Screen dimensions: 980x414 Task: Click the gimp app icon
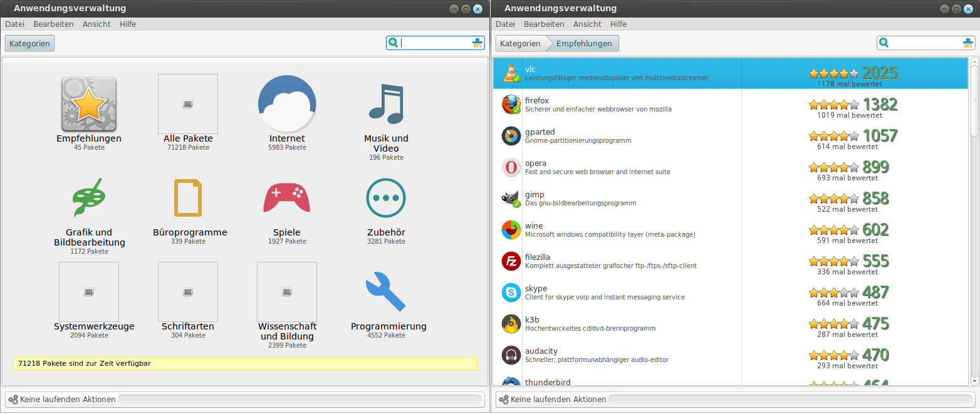[x=511, y=199]
